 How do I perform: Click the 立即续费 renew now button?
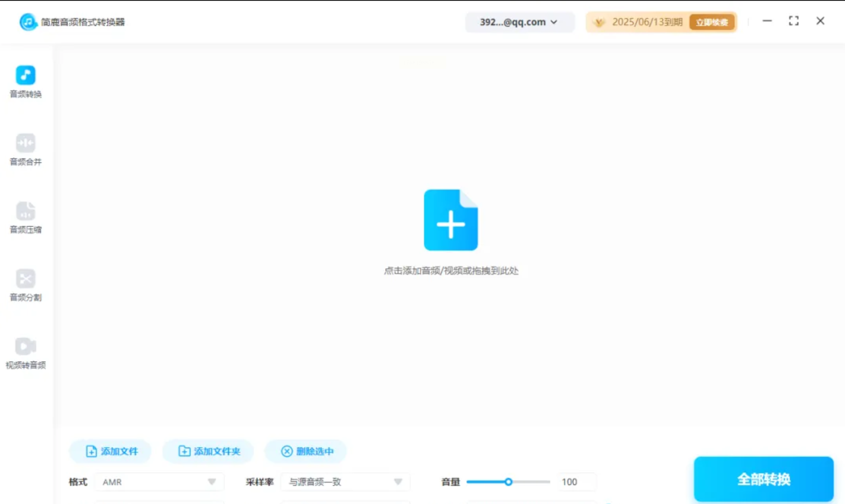pos(712,22)
